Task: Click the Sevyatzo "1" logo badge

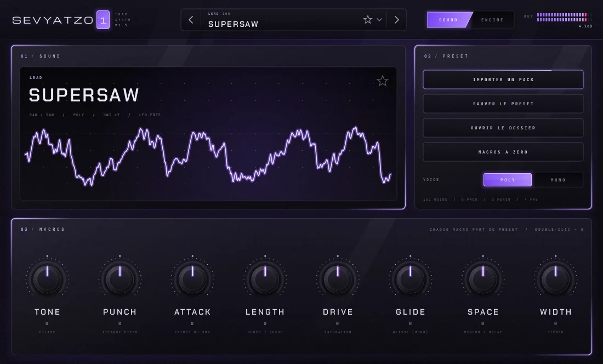Action: click(x=103, y=20)
